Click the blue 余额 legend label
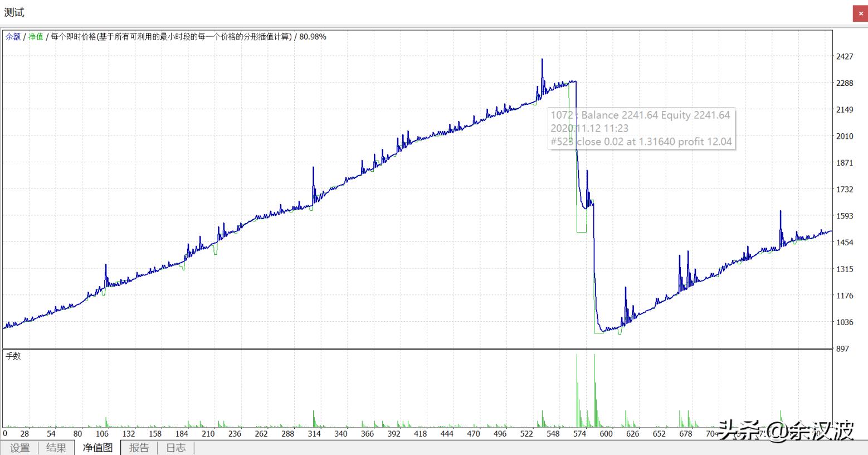The image size is (868, 455). [13, 37]
